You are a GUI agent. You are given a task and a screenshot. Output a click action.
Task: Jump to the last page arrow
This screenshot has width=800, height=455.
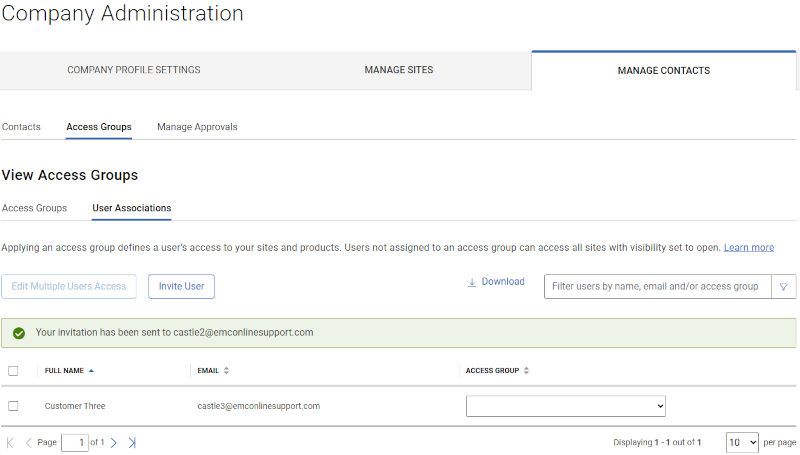pos(132,442)
